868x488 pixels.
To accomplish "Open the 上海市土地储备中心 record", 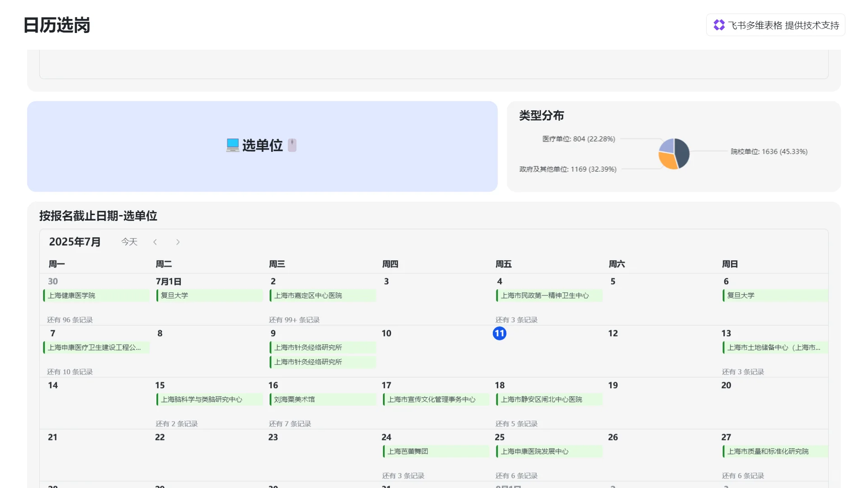I will pyautogui.click(x=775, y=347).
